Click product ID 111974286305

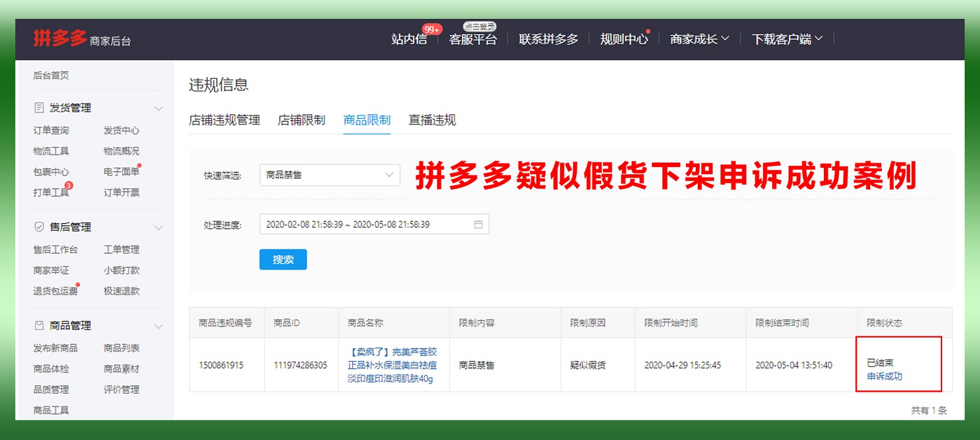click(x=301, y=366)
